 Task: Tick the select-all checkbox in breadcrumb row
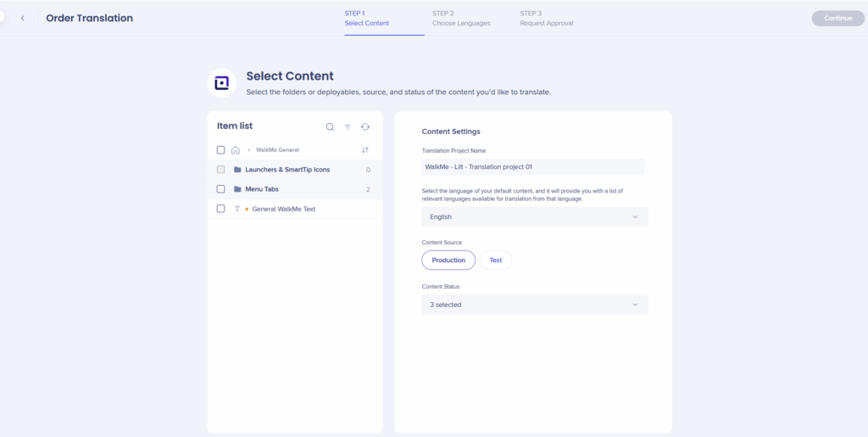(220, 150)
